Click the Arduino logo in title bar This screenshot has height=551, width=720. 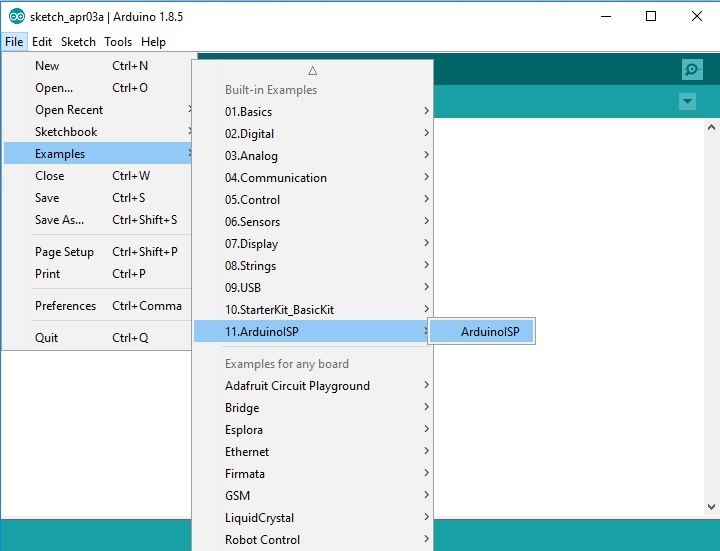17,17
